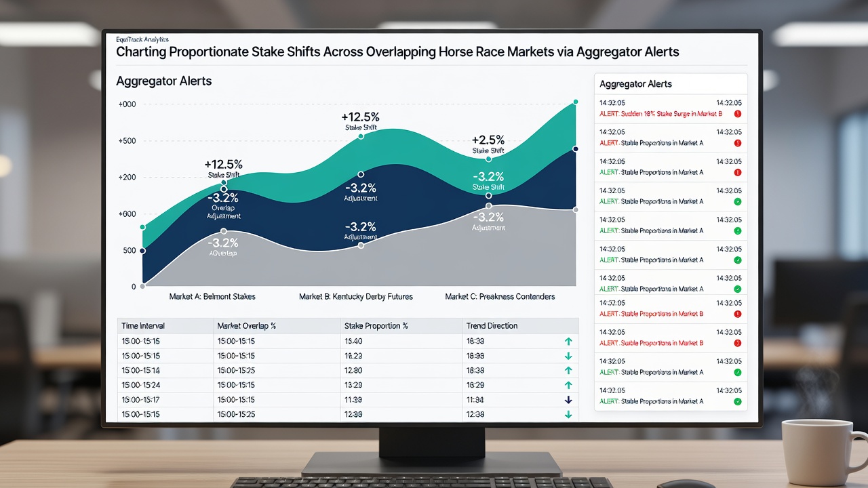
Task: Click the trend arrow in the 15:00-15:14 interval row
Action: pyautogui.click(x=568, y=371)
